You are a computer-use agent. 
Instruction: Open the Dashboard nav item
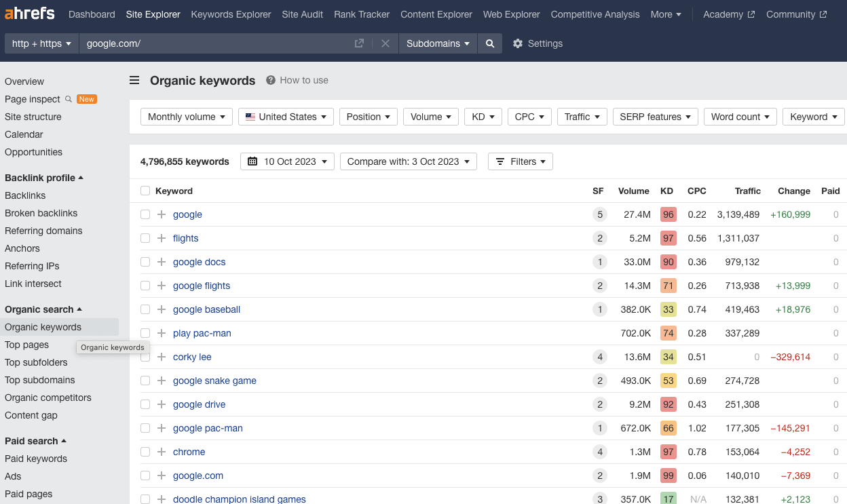pos(92,14)
